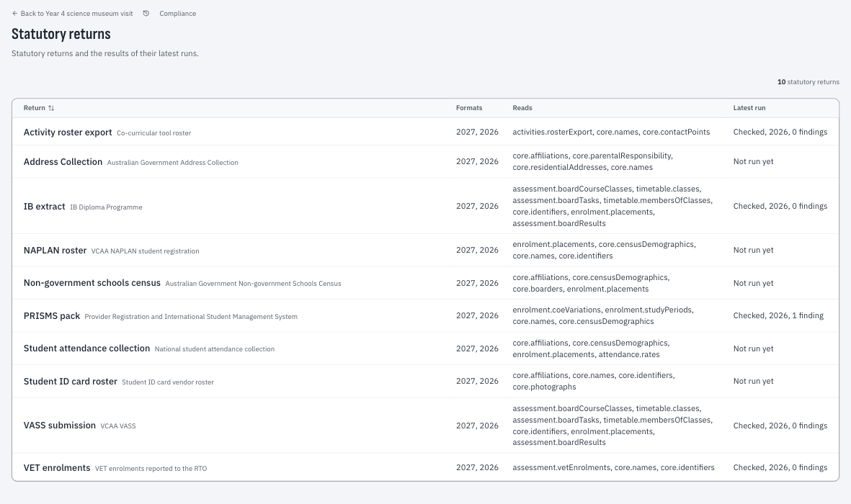Click the reads list containing core.parentalResponsibility
851x504 pixels.
592,162
